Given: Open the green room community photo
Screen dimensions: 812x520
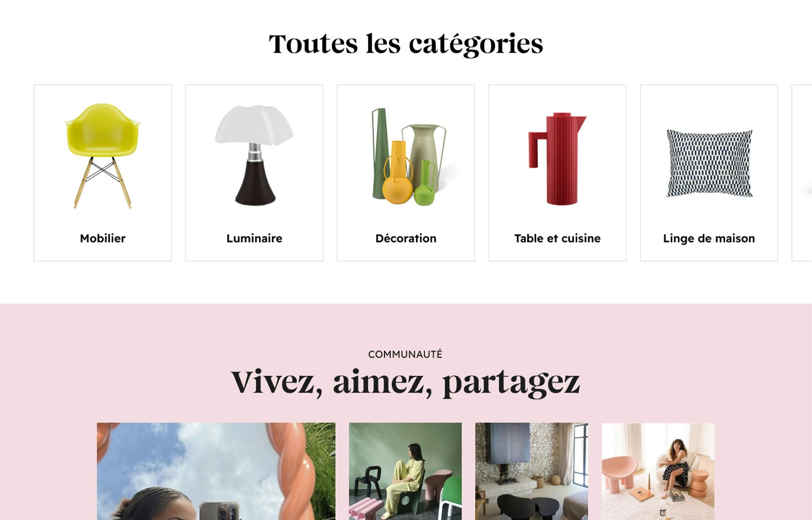Looking at the screenshot, I should [405, 471].
